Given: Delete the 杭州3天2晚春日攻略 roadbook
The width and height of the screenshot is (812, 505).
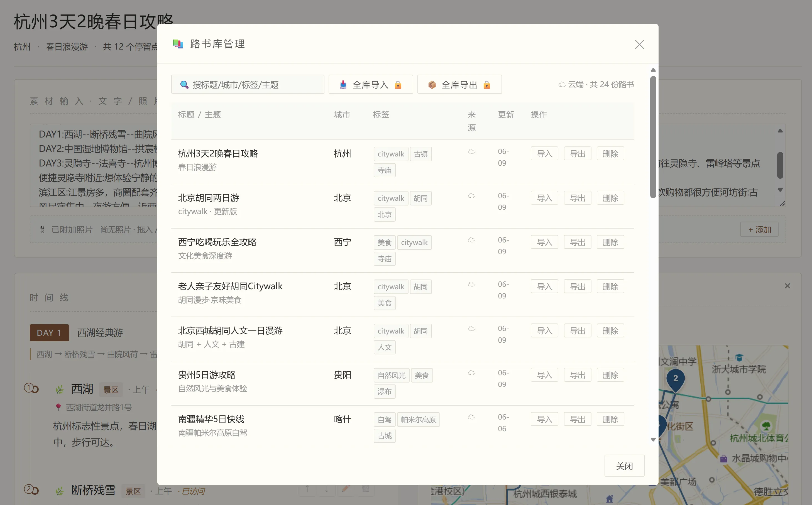Looking at the screenshot, I should point(610,154).
